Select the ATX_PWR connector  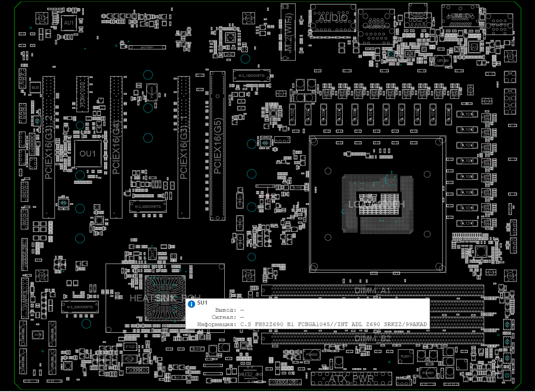(x=352, y=379)
